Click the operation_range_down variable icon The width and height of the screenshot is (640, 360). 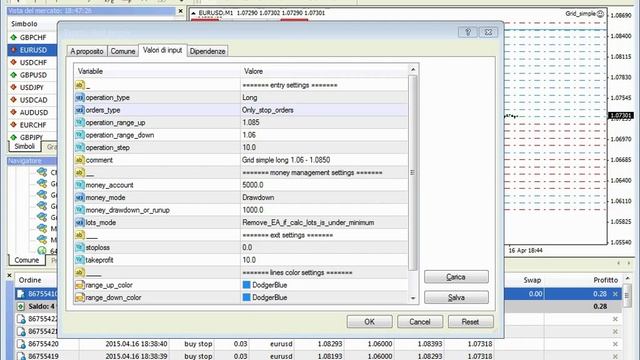80,135
